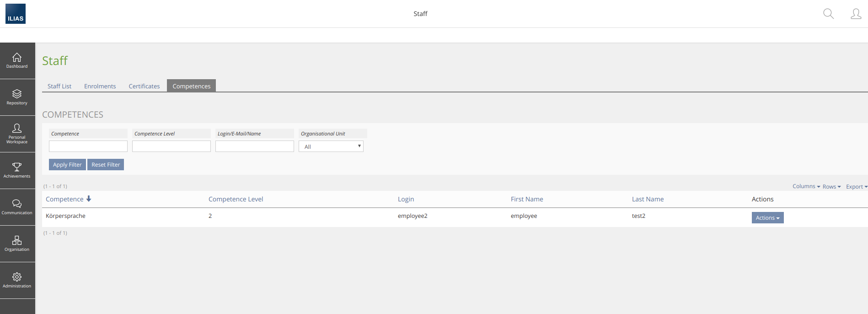
Task: Open Personal Workspace in sidebar
Action: pyautogui.click(x=17, y=134)
